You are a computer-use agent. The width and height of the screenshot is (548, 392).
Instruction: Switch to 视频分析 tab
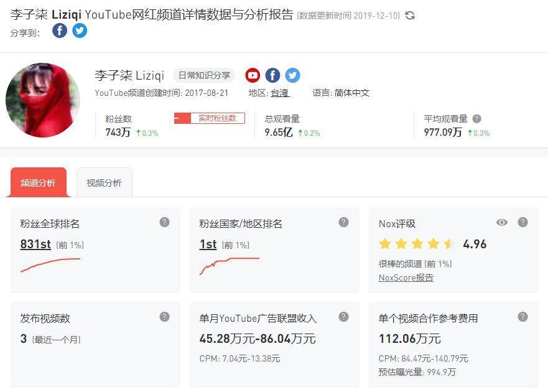tap(104, 182)
